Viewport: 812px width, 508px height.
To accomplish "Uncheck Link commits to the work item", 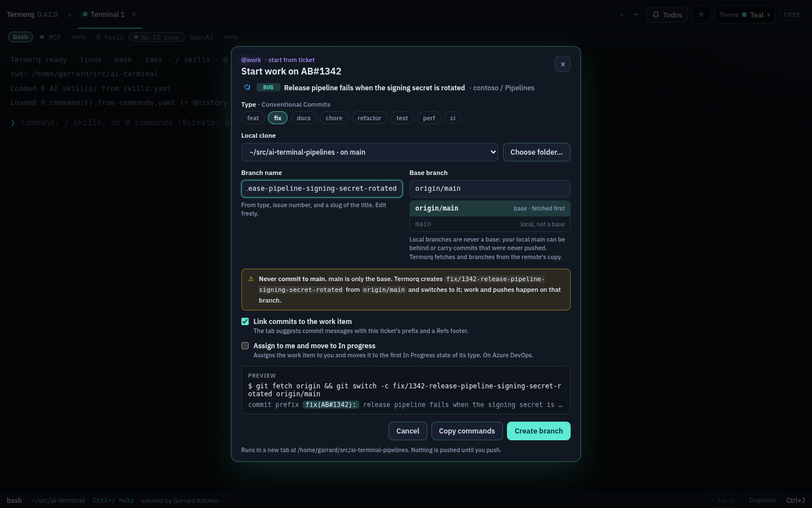I will [x=245, y=322].
